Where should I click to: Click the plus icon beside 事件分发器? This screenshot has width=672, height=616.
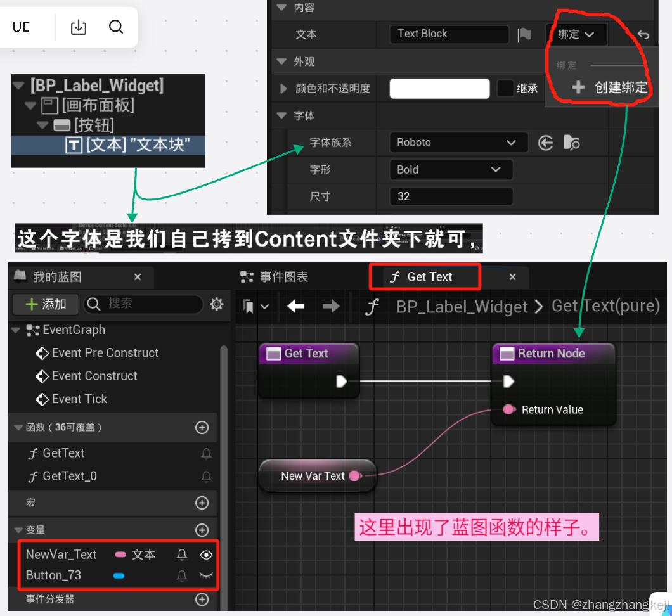tap(202, 600)
